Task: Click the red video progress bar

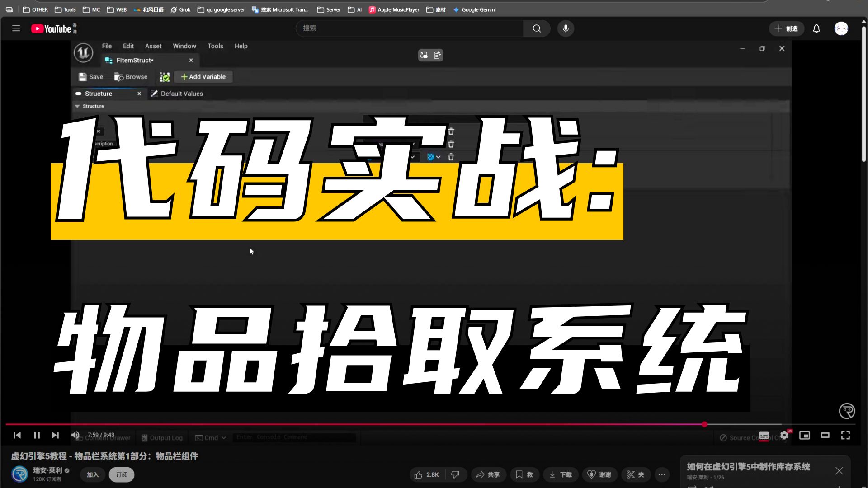Action: (x=355, y=424)
